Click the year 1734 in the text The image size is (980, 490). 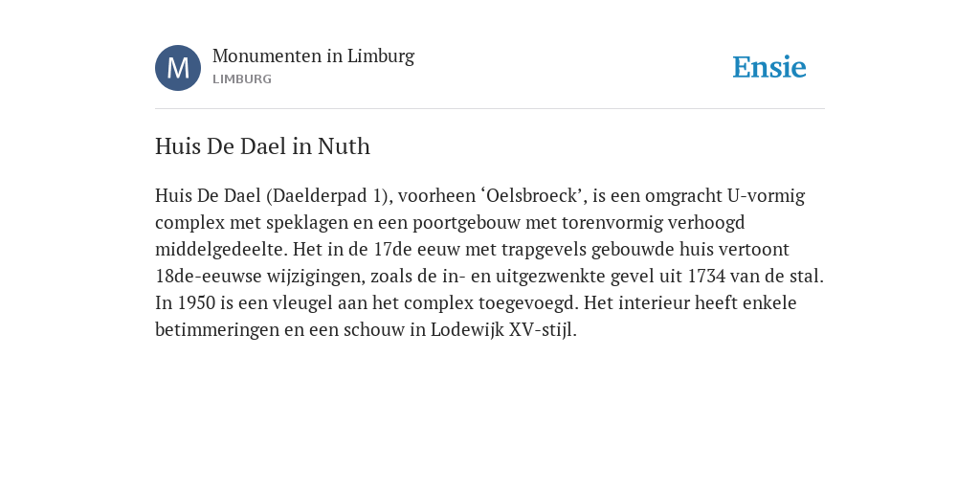pos(706,276)
